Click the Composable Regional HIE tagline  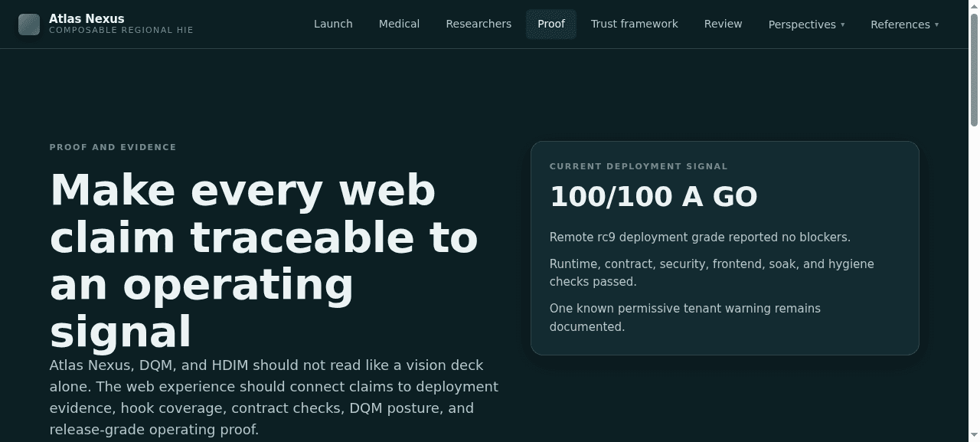(121, 31)
